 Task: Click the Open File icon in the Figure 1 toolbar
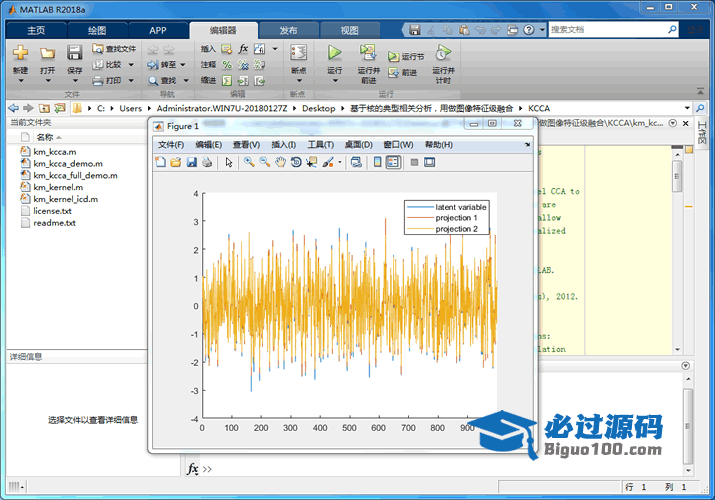[176, 162]
